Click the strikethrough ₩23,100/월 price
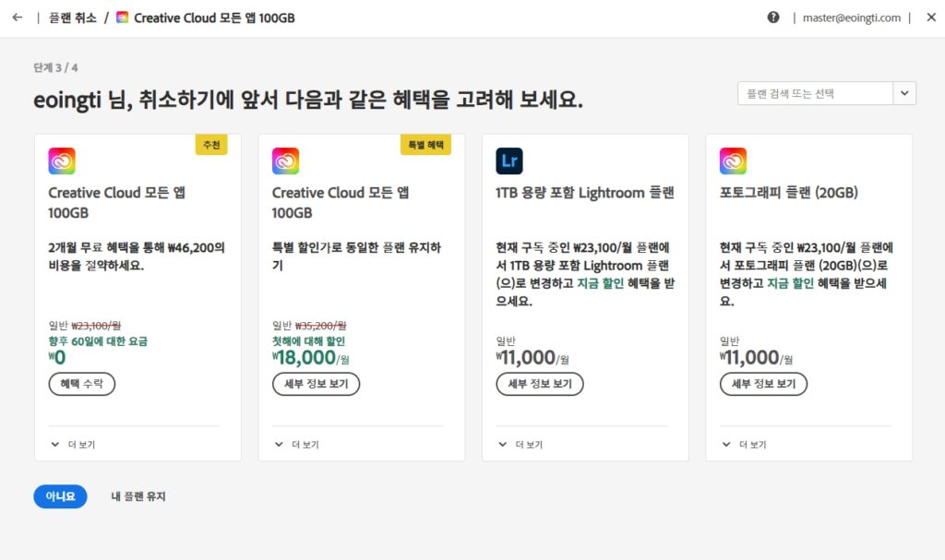This screenshot has width=945, height=560. (x=96, y=326)
